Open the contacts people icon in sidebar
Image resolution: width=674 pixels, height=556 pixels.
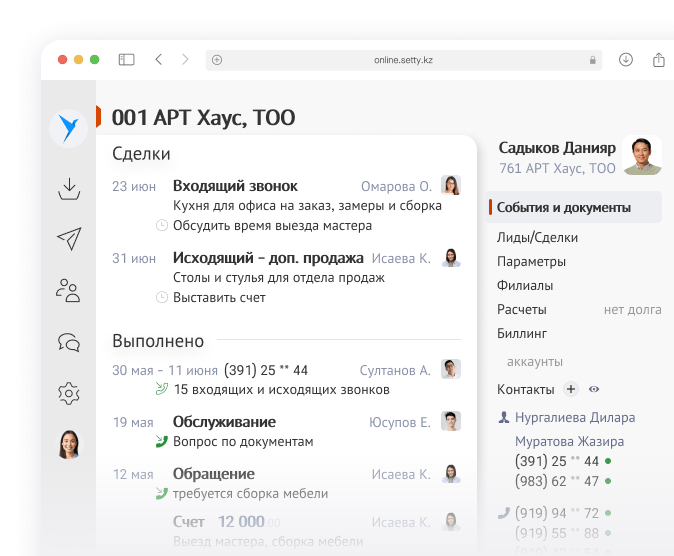69,291
